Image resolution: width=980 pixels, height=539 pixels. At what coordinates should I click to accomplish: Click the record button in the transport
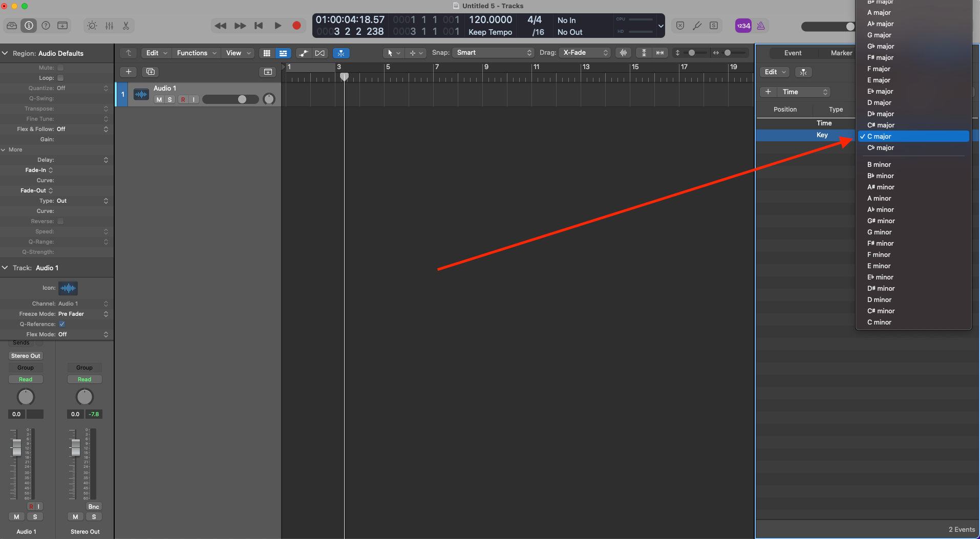tap(297, 26)
